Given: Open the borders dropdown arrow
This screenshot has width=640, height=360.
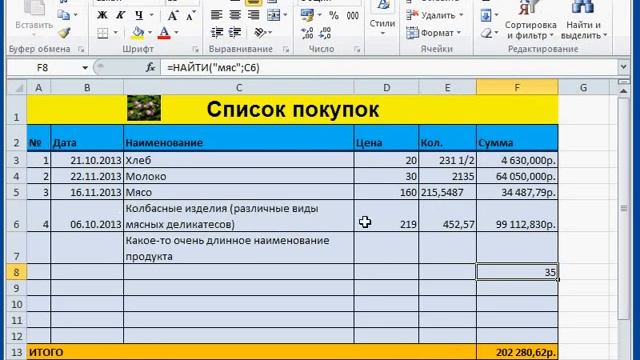Looking at the screenshot, I should [x=116, y=33].
